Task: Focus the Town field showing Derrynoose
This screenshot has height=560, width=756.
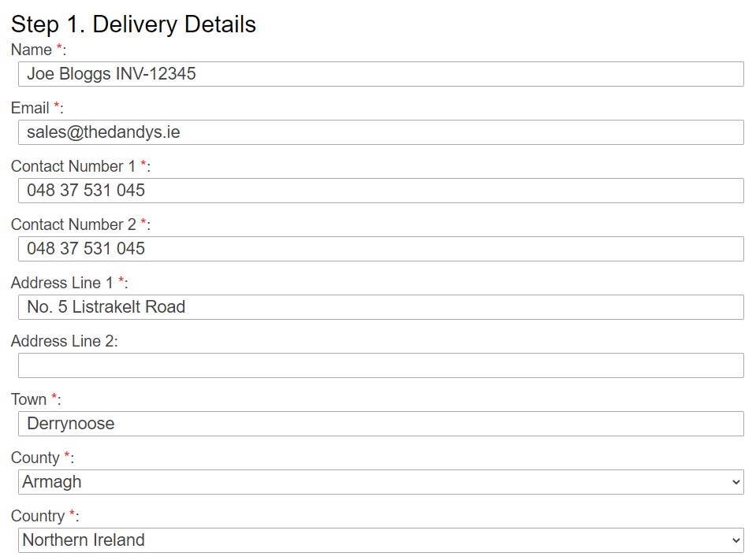Action: pos(381,424)
